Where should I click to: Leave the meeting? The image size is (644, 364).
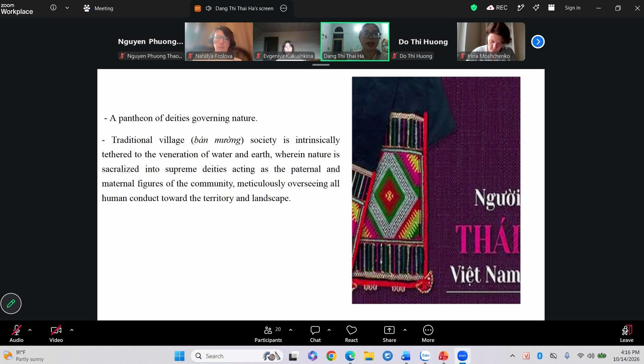point(627,333)
